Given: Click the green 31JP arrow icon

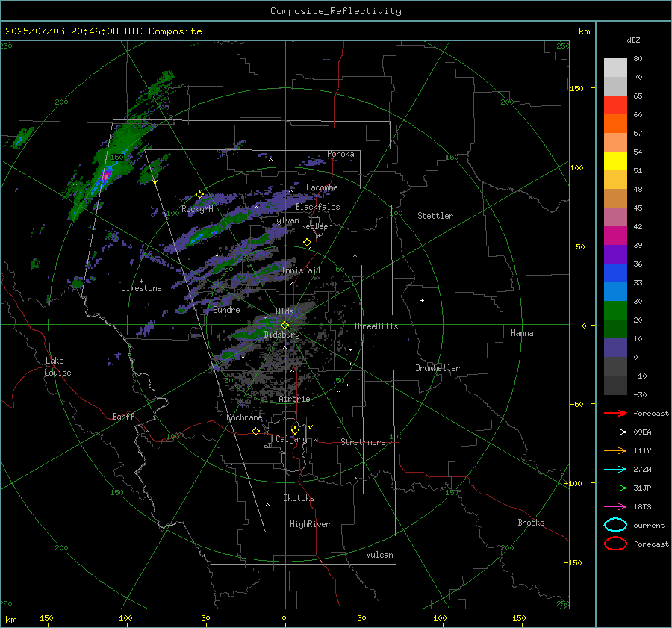Looking at the screenshot, I should pyautogui.click(x=615, y=488).
